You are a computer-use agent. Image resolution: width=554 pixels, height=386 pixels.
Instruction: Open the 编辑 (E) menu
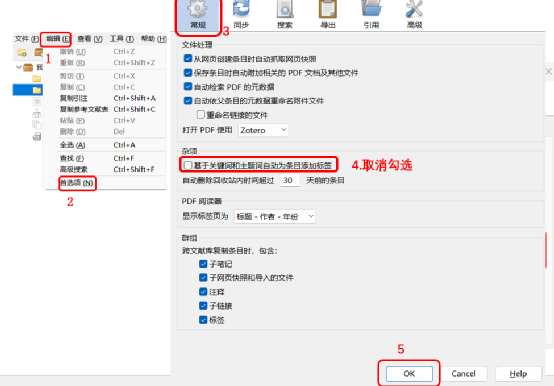coord(58,38)
